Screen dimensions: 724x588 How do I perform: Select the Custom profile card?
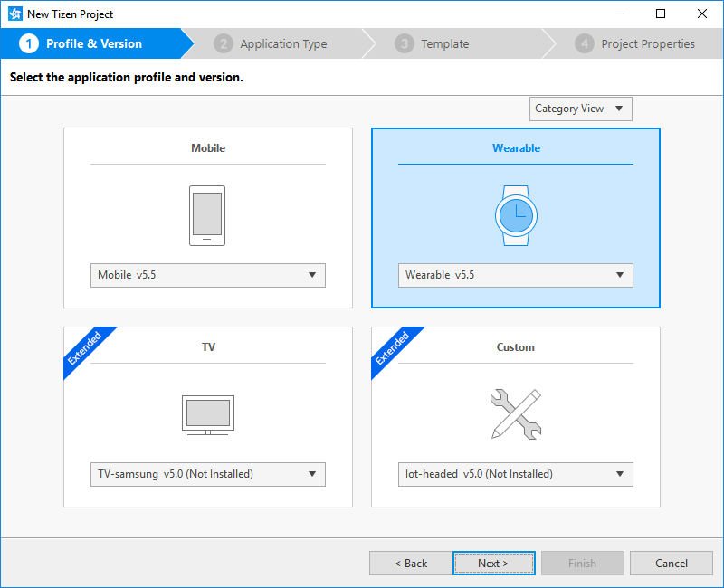[x=515, y=346]
